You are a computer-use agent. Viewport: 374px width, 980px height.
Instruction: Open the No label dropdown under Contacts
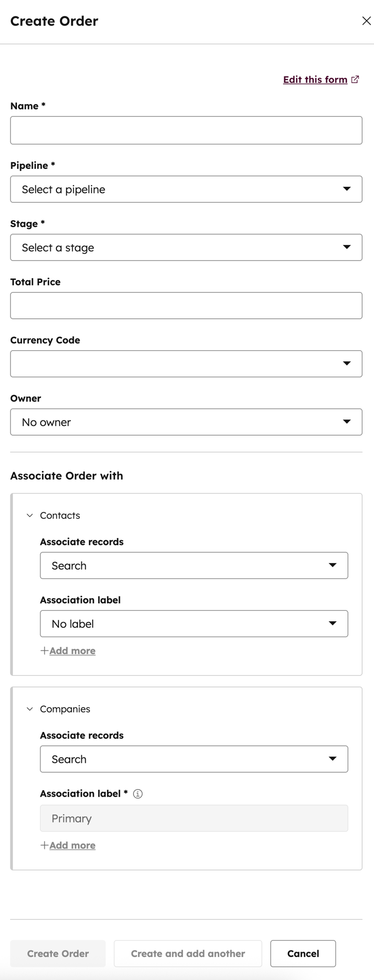pyautogui.click(x=193, y=623)
